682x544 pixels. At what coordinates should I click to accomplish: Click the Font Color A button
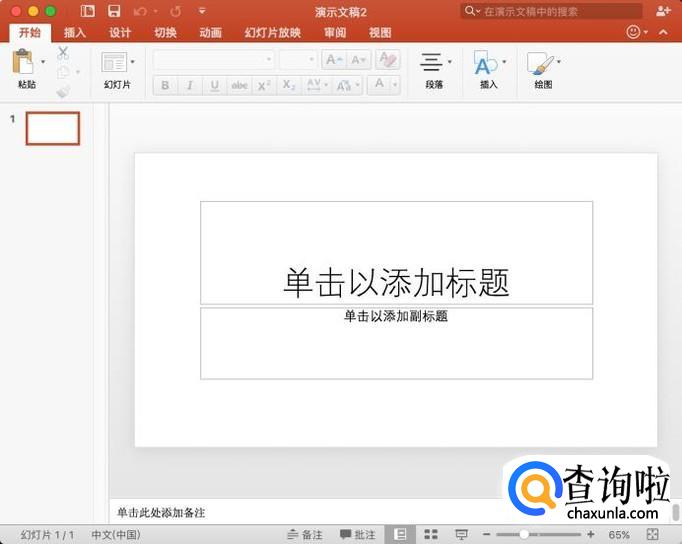click(x=380, y=84)
